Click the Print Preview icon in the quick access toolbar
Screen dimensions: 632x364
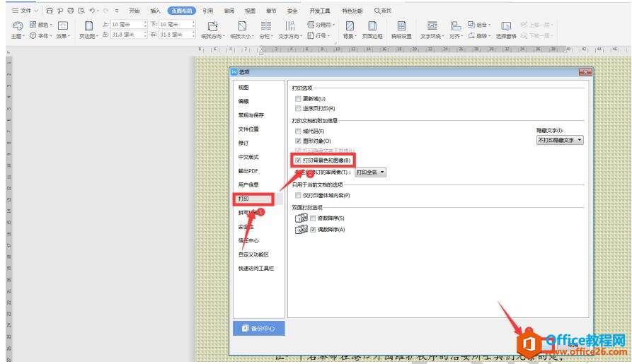point(81,11)
